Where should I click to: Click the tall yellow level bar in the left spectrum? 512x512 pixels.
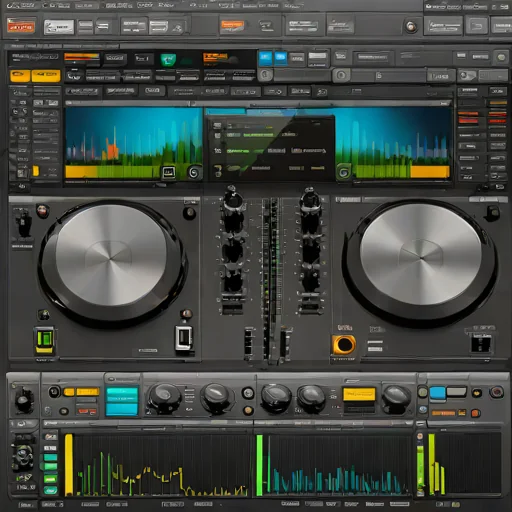69,464
